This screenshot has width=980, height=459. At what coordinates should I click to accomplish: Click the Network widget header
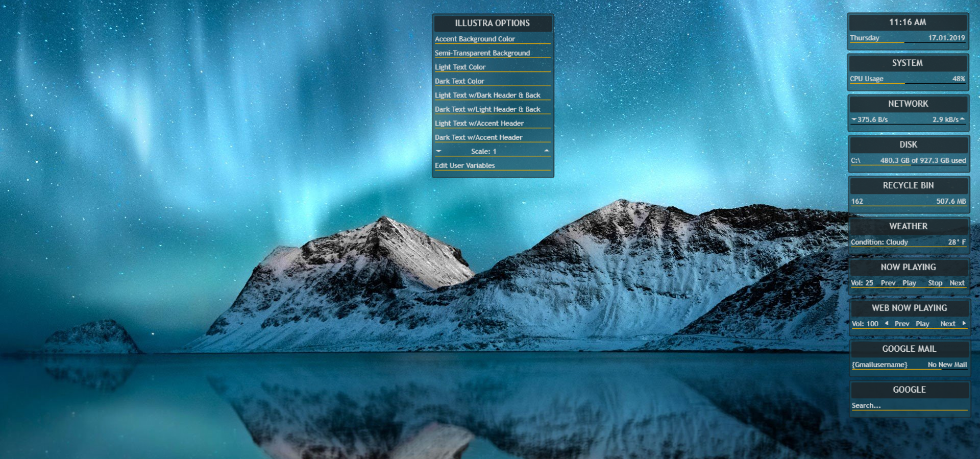click(909, 104)
